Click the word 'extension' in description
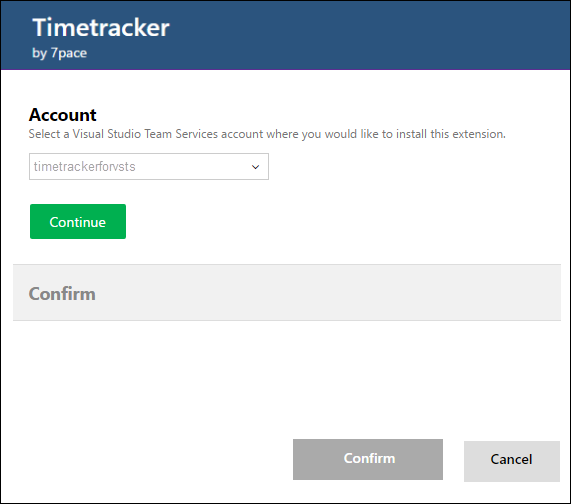This screenshot has height=504, width=571. (x=479, y=134)
